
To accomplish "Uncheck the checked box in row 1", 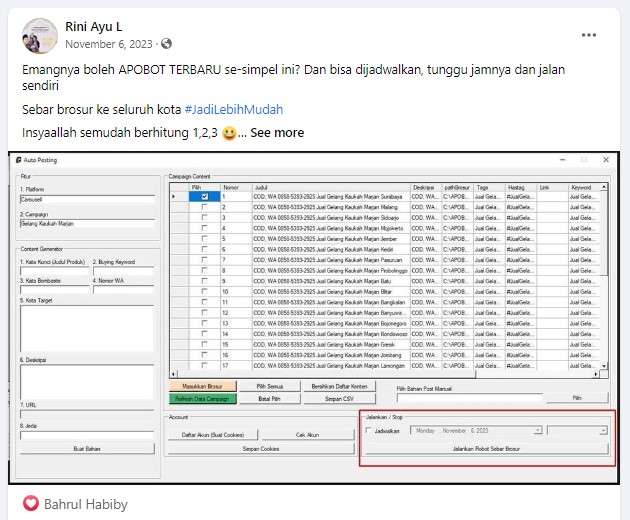I will point(205,196).
